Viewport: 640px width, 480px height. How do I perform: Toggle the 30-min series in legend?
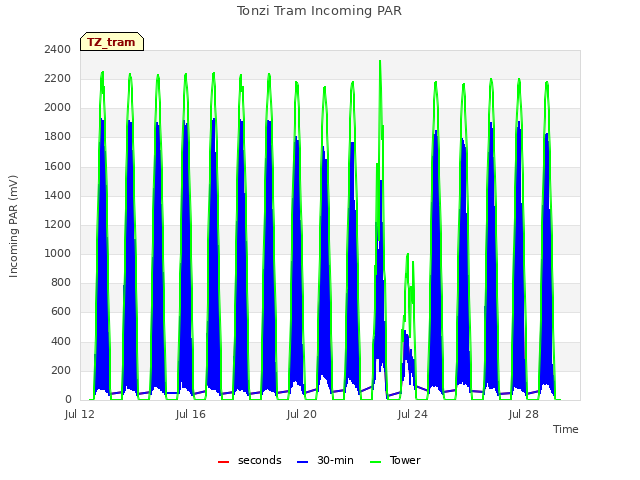325,460
